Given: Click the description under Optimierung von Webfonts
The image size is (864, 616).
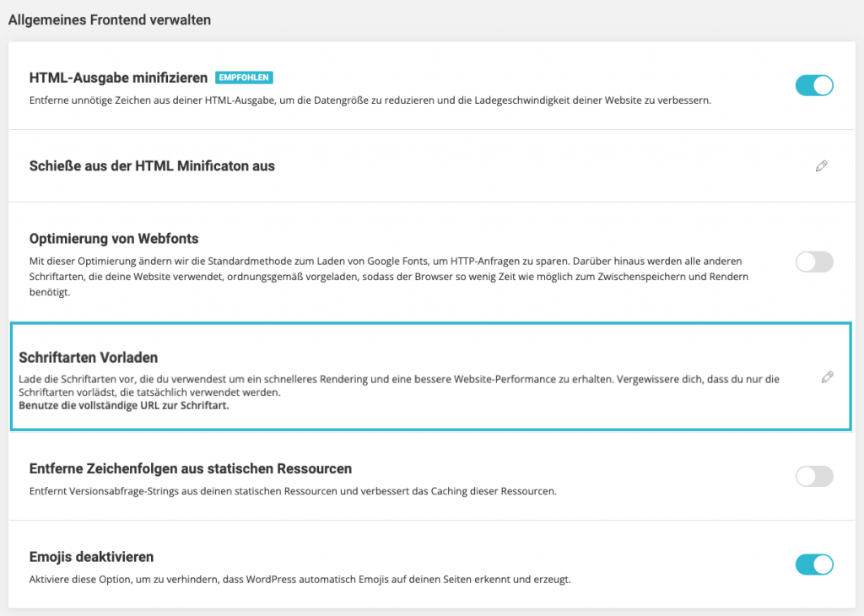Looking at the screenshot, I should point(389,277).
